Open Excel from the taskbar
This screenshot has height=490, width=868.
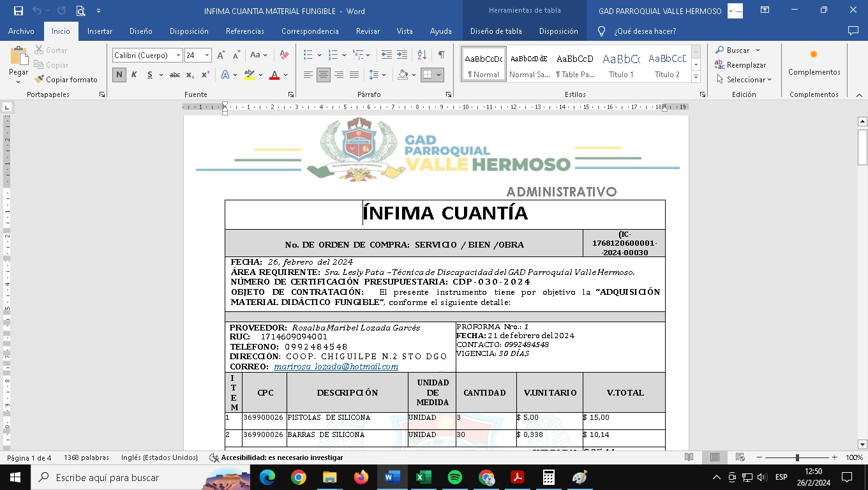click(x=423, y=477)
